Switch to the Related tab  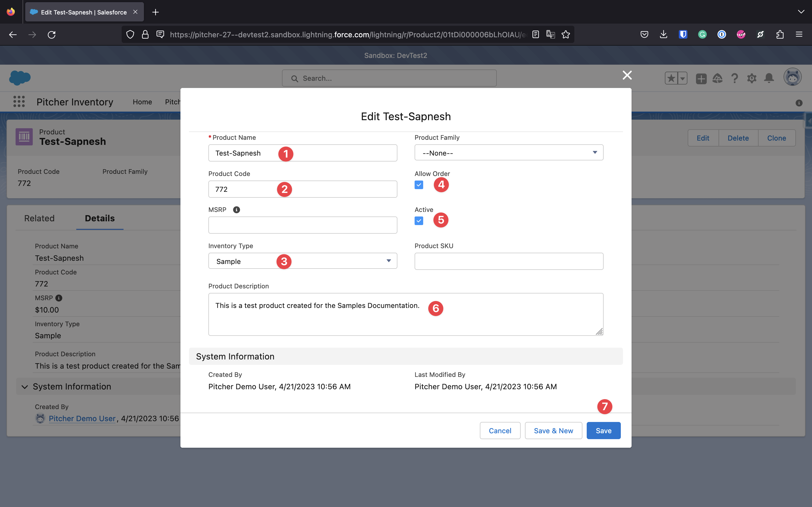(39, 218)
